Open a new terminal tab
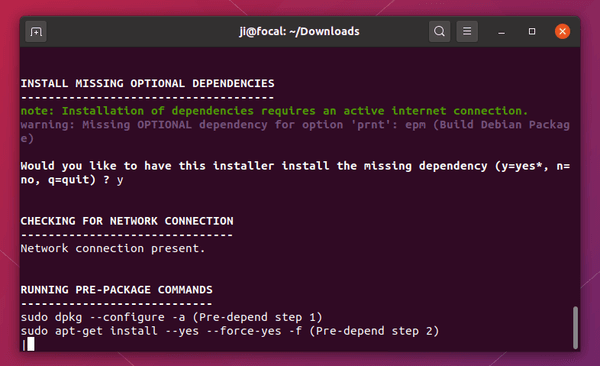 [x=36, y=31]
